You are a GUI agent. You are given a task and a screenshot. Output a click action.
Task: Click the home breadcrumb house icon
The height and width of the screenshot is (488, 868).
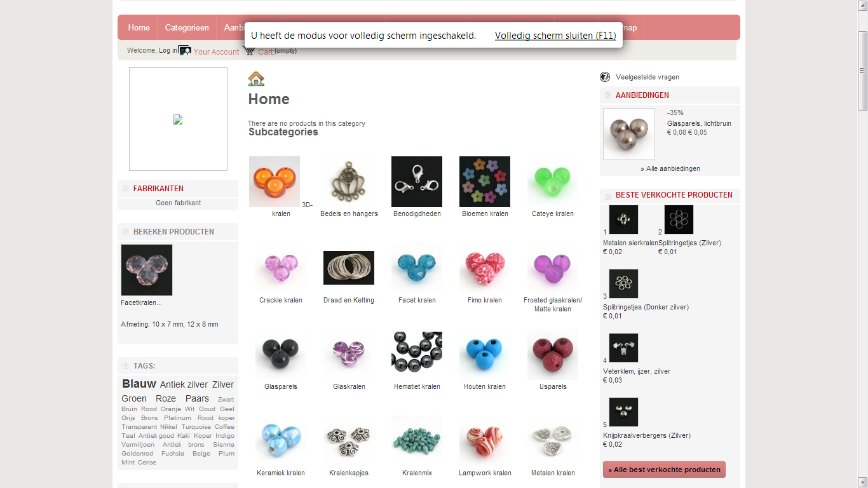(x=256, y=79)
